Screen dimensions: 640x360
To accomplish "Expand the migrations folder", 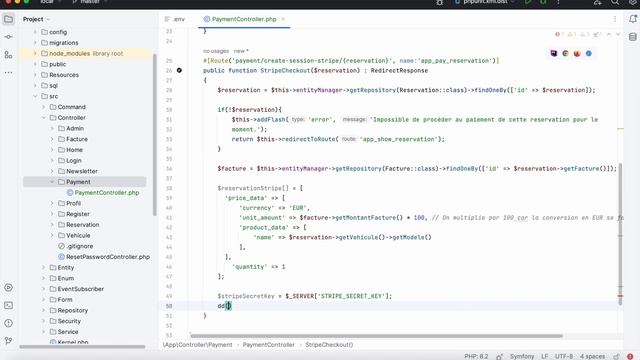I will click(x=35, y=42).
